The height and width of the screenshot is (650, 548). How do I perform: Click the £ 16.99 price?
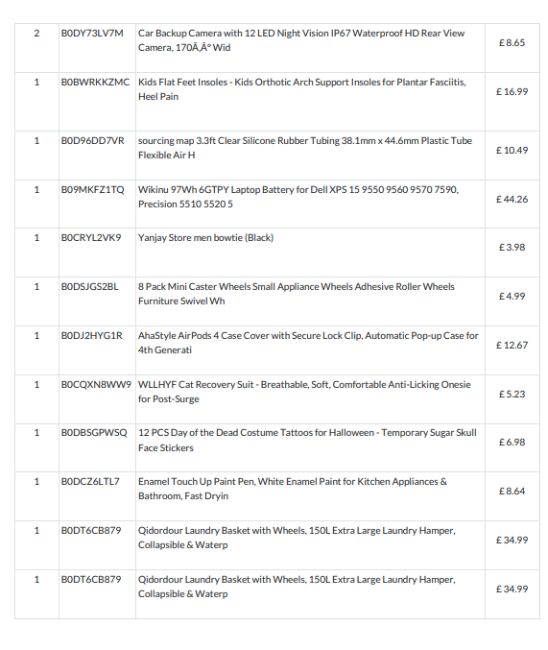pyautogui.click(x=512, y=92)
